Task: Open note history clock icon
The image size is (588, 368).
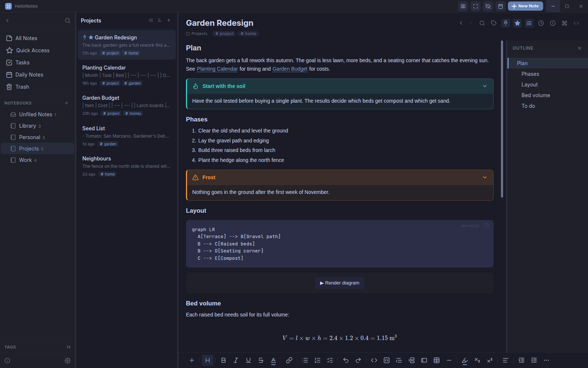Action: pos(541,23)
